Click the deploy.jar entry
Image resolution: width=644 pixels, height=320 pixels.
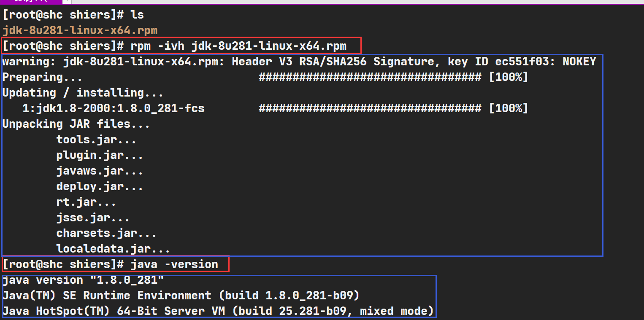click(x=100, y=186)
